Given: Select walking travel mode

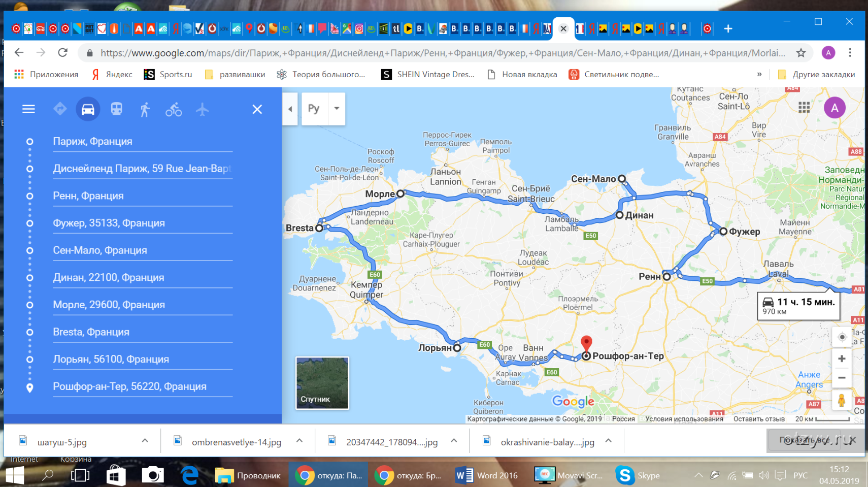Looking at the screenshot, I should 145,109.
